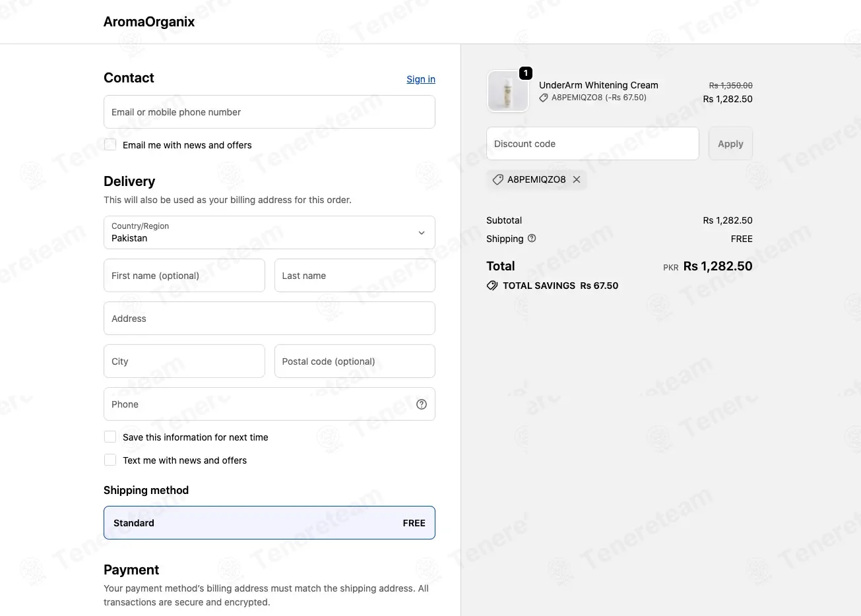Screen dimensions: 861x616
Task: Select the Postal code (optional) field
Action: 355,361
